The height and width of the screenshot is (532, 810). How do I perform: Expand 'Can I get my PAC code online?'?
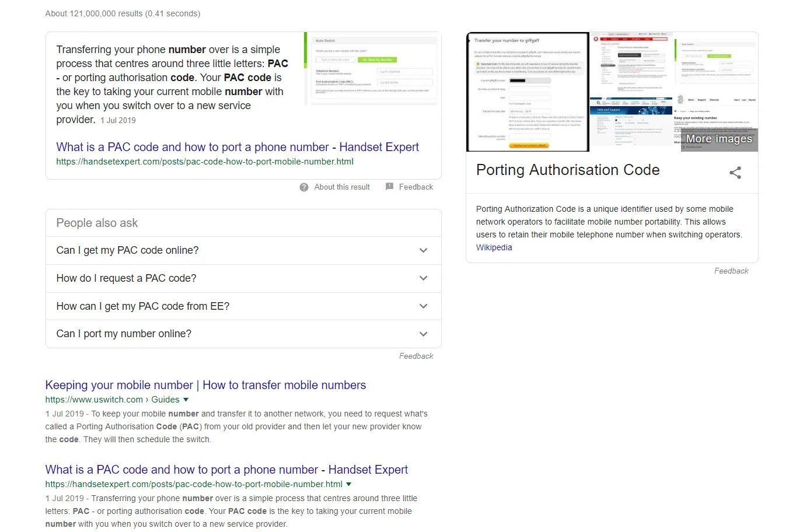pos(243,250)
